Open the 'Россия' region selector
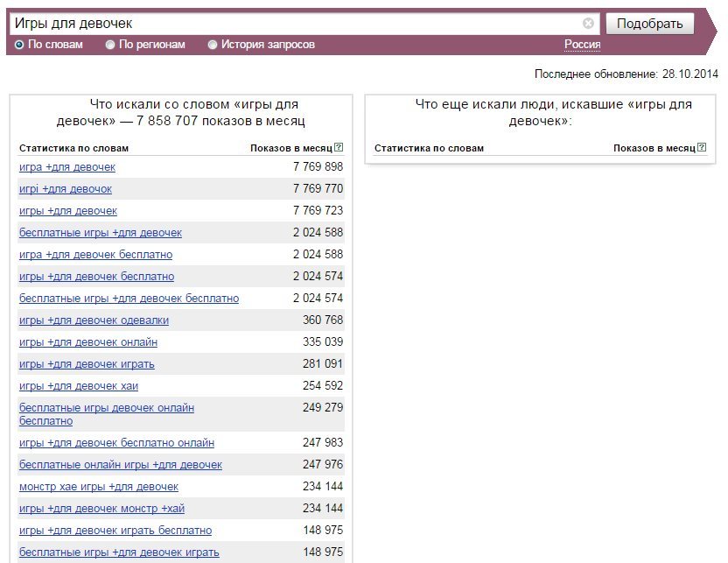Image resolution: width=728 pixels, height=563 pixels. click(582, 45)
